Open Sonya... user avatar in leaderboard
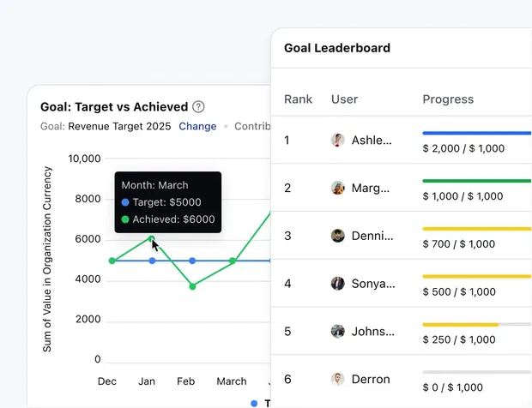The image size is (532, 408). pyautogui.click(x=337, y=284)
